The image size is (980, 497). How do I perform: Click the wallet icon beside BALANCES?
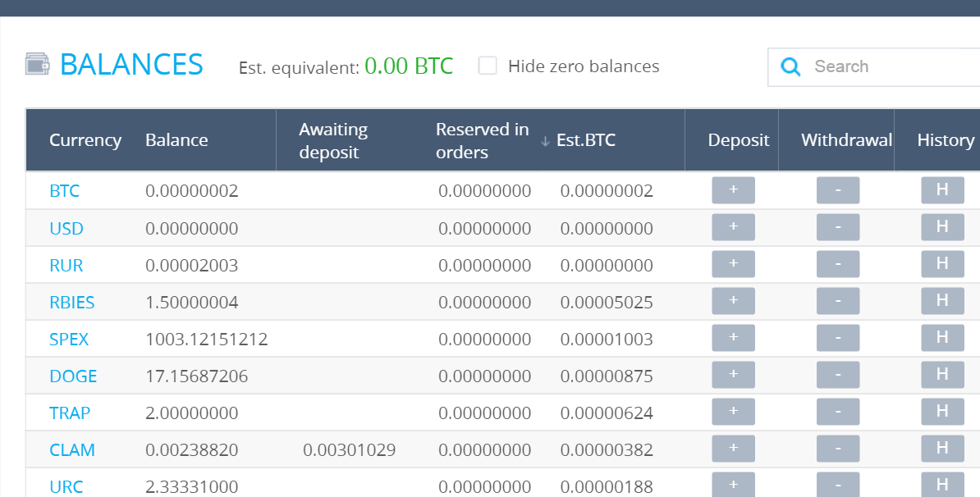click(39, 64)
